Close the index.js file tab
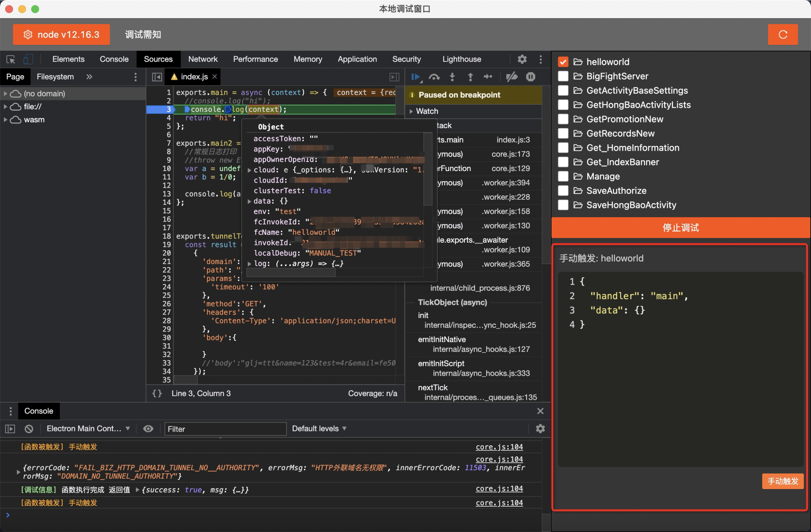The width and height of the screenshot is (811, 532). coord(215,77)
